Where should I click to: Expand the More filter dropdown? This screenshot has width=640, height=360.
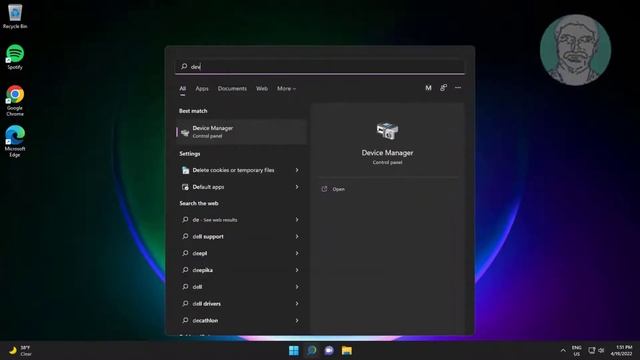(x=286, y=89)
